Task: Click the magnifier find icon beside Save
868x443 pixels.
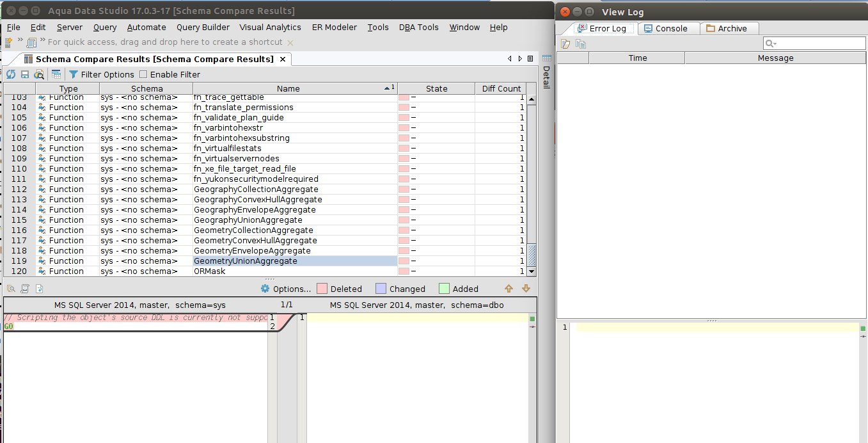Action: [39, 74]
